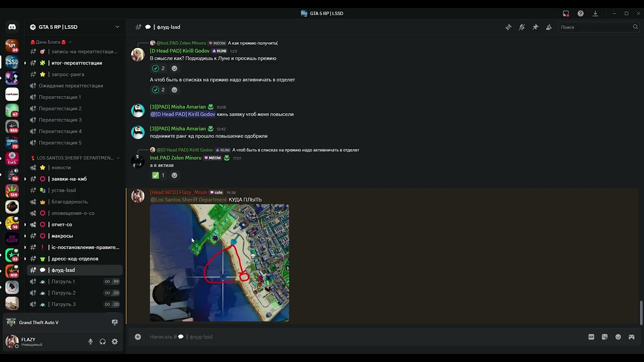The height and width of the screenshot is (362, 644).
Task: Open the map screenshot attachment
Action: (x=219, y=262)
